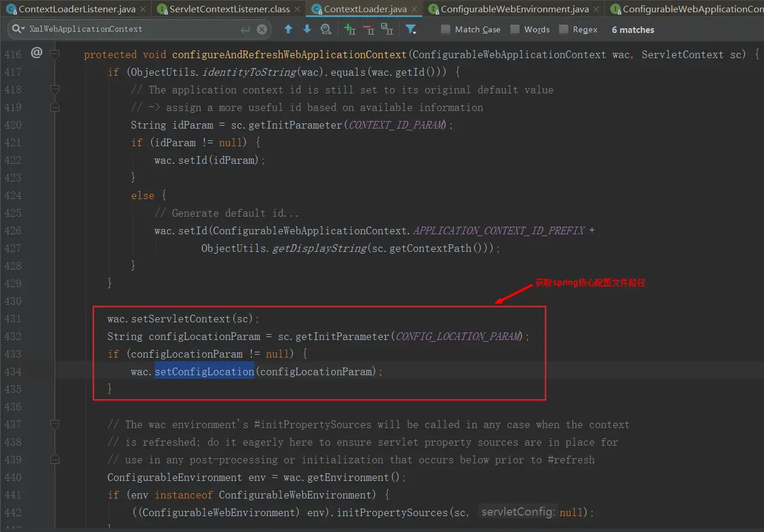This screenshot has width=764, height=532.
Task: Click wac.setId(idParam) statement
Action: 210,160
